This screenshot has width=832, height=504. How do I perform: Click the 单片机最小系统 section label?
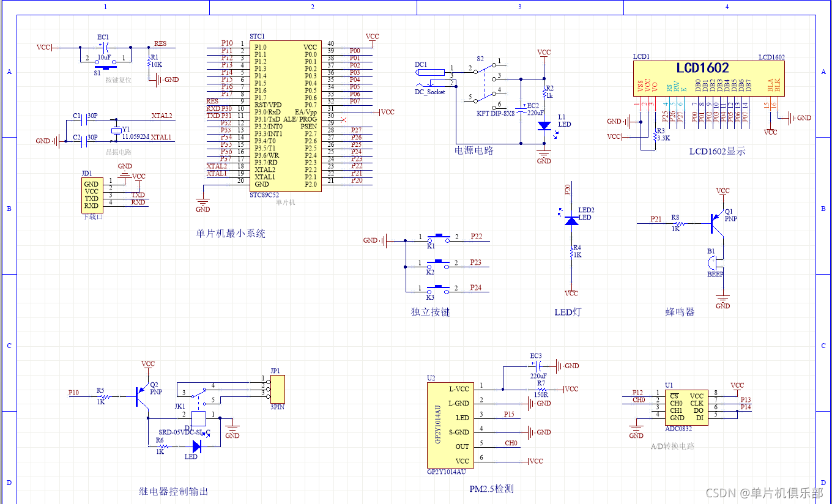pyautogui.click(x=231, y=234)
